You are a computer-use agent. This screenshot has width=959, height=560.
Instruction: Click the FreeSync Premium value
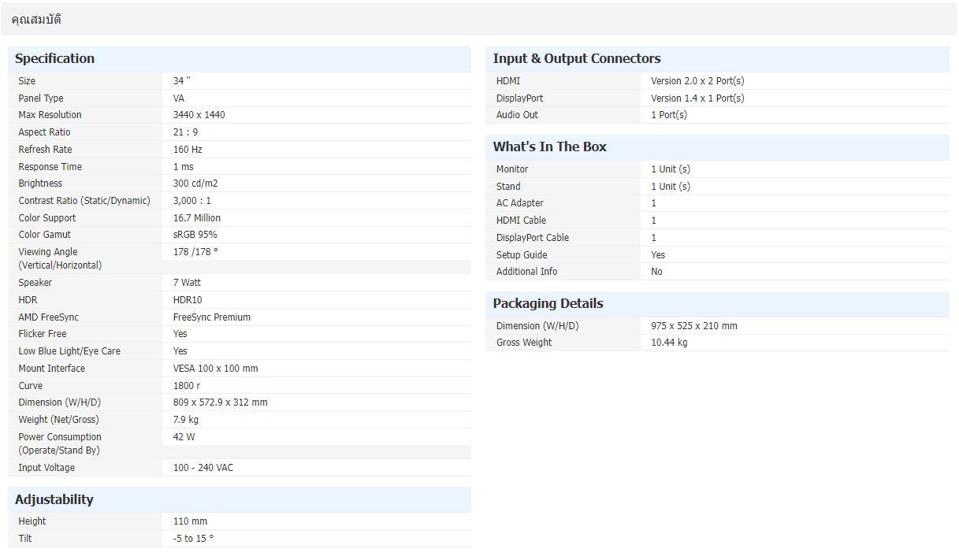point(211,317)
